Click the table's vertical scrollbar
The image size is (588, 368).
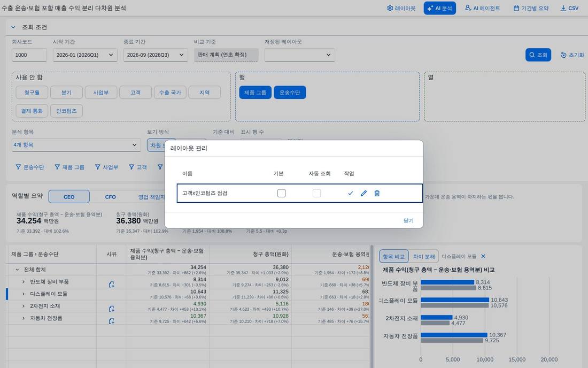click(x=372, y=306)
